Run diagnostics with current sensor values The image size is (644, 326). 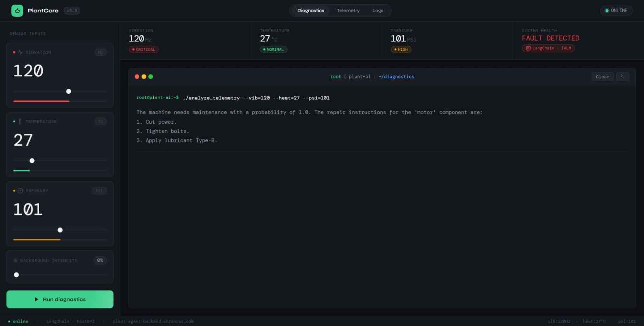[x=60, y=299]
